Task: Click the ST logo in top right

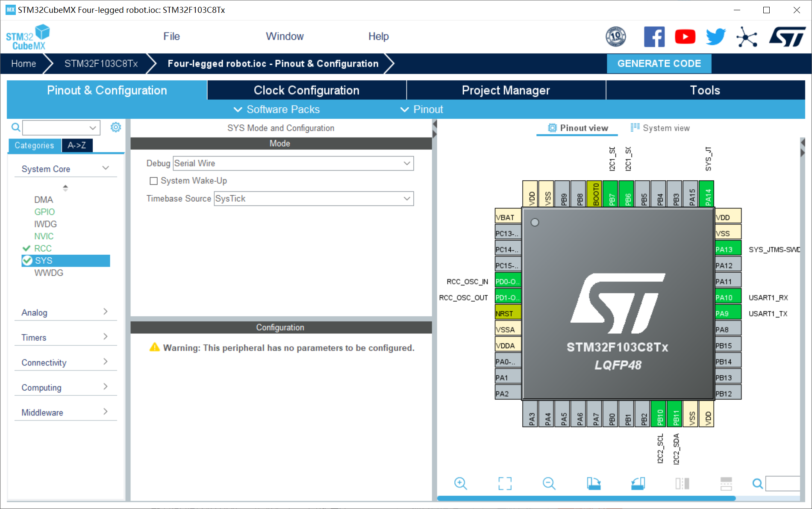Action: 787,37
